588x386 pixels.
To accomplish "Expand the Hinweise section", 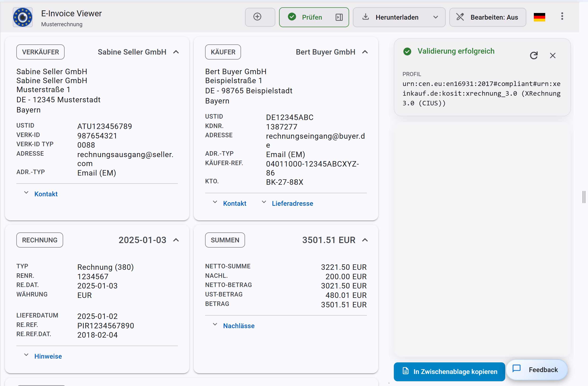I will 43,356.
